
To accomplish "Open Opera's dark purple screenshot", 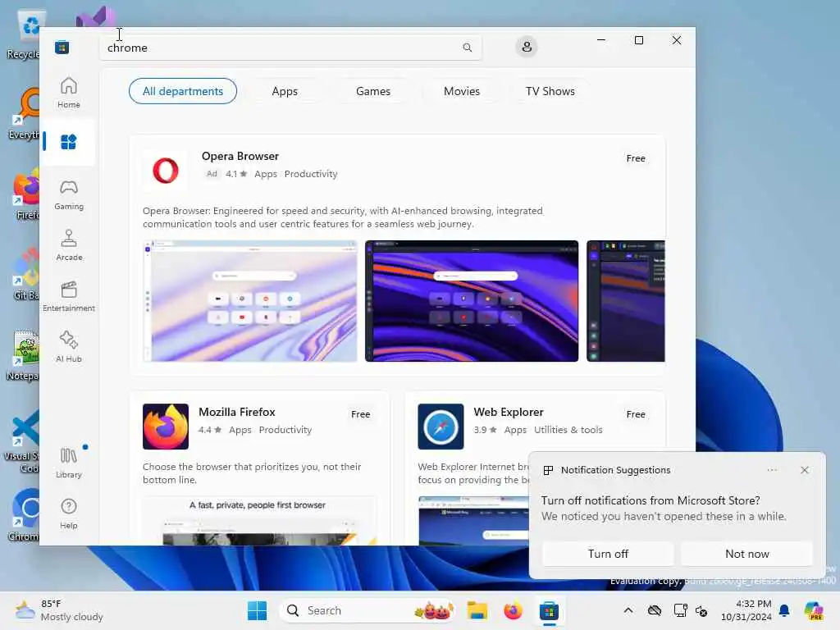I will pyautogui.click(x=472, y=301).
